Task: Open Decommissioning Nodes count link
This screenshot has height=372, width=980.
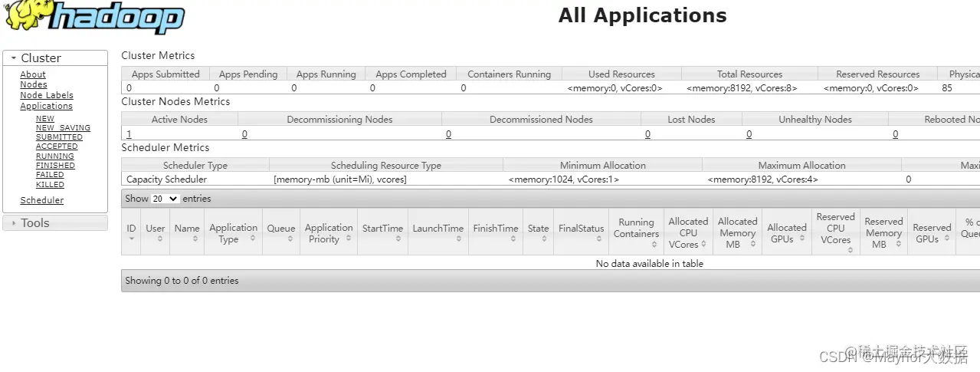Action: click(244, 134)
